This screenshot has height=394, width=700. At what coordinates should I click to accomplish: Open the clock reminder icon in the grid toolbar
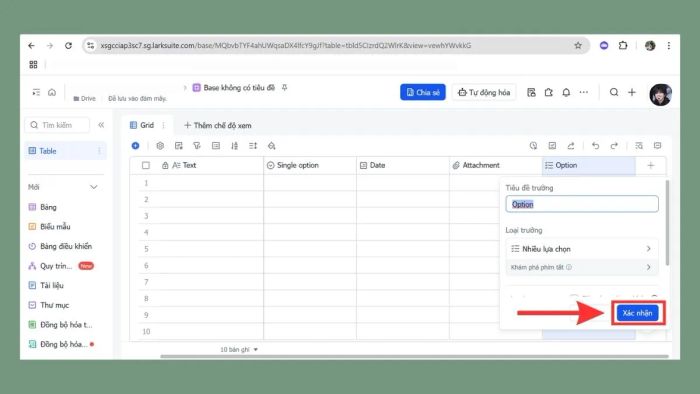coord(533,145)
